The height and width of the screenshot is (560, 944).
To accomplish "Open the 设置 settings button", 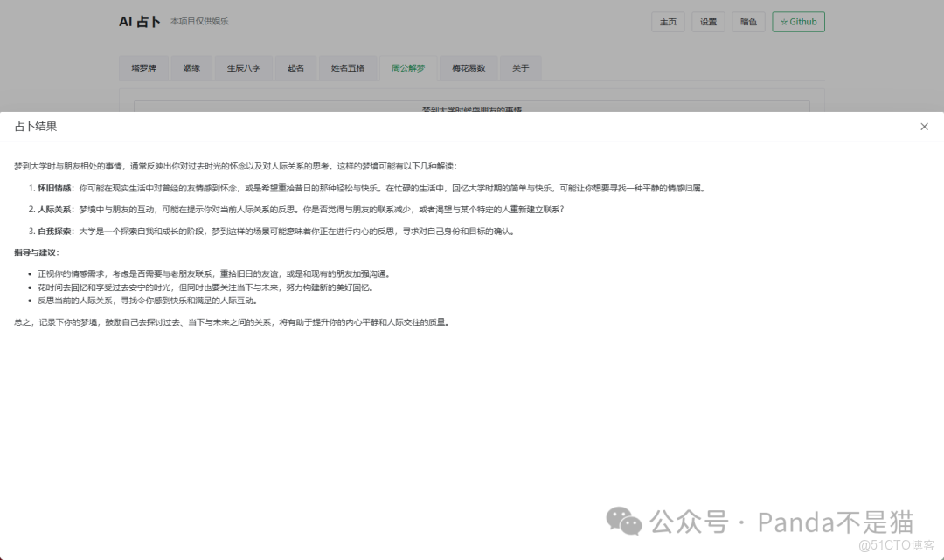I will (x=708, y=22).
